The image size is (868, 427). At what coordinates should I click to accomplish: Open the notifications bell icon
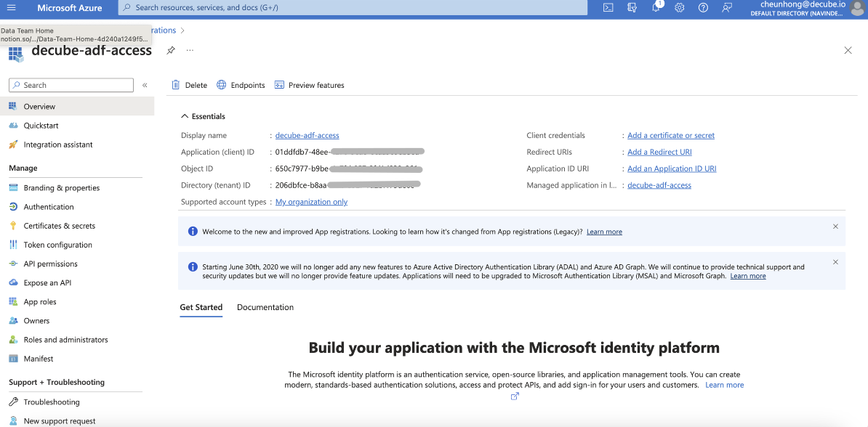point(656,8)
